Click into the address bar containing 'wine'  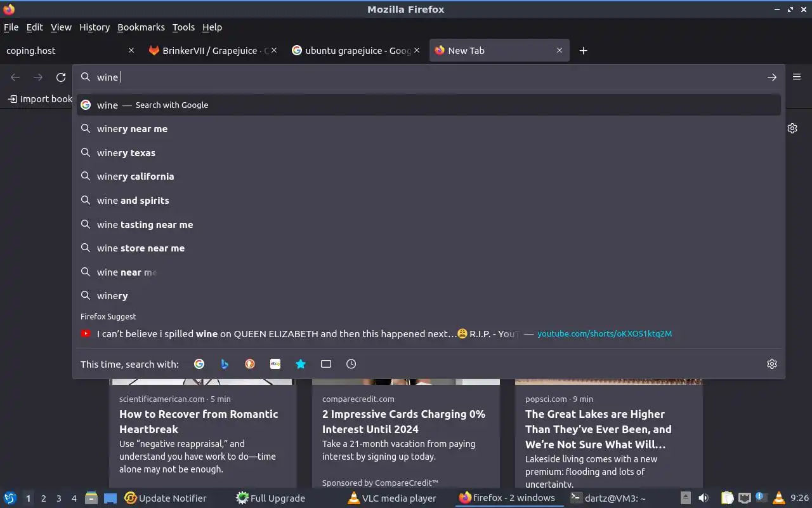(x=428, y=77)
